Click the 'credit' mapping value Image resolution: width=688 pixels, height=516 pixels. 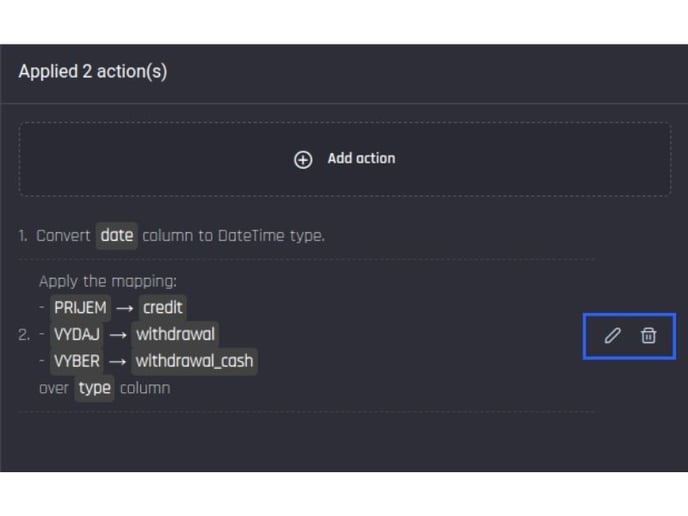point(162,308)
